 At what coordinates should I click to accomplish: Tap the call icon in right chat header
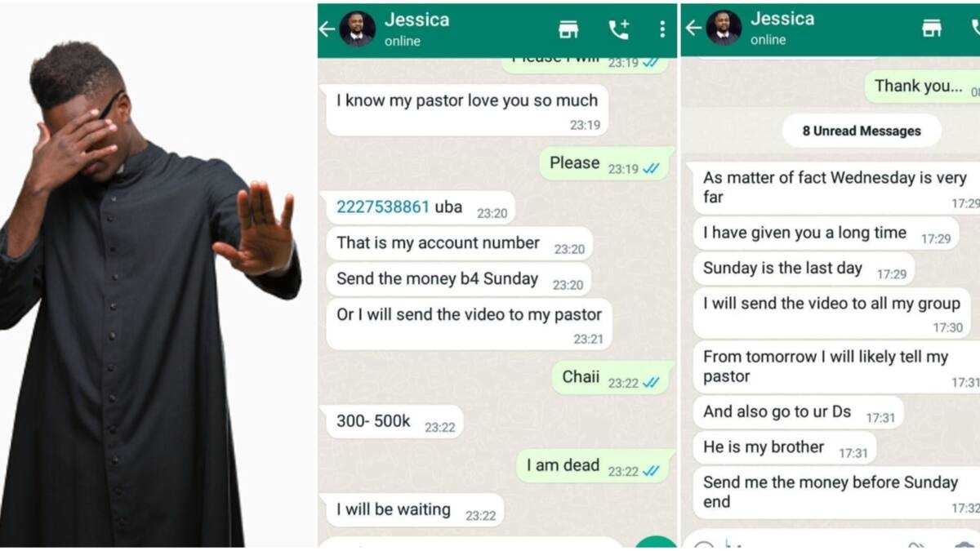[x=976, y=29]
